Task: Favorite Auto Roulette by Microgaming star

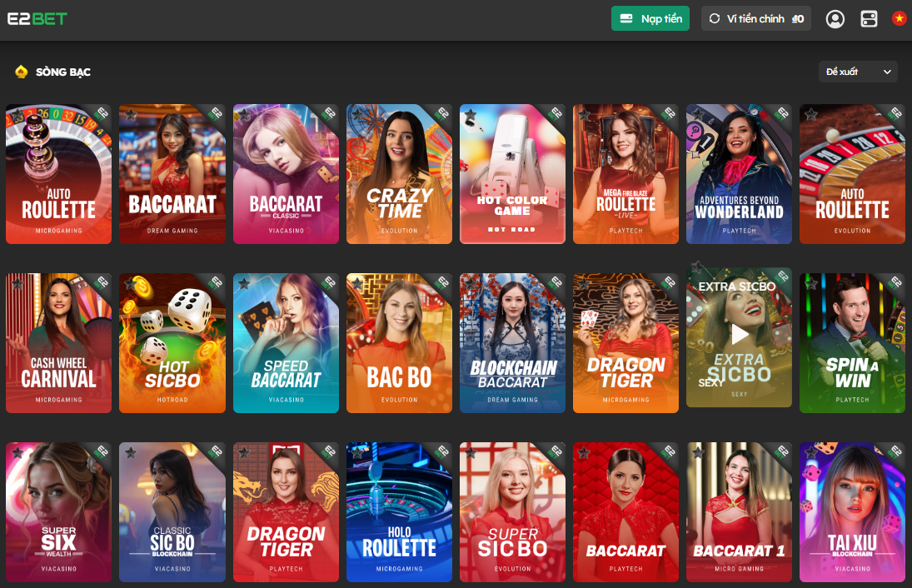Action: point(17,115)
